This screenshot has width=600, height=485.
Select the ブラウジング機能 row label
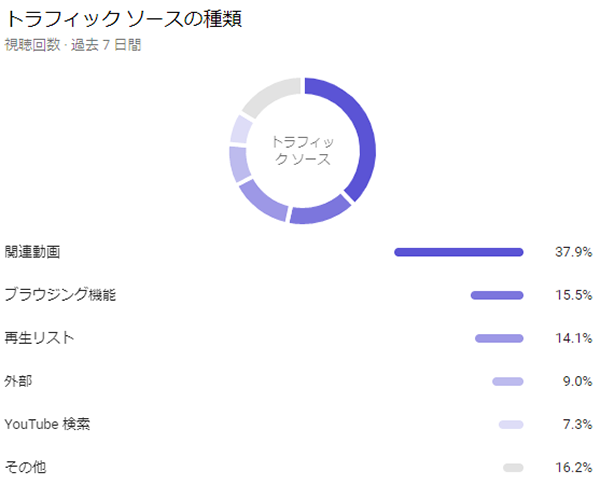pos(60,295)
